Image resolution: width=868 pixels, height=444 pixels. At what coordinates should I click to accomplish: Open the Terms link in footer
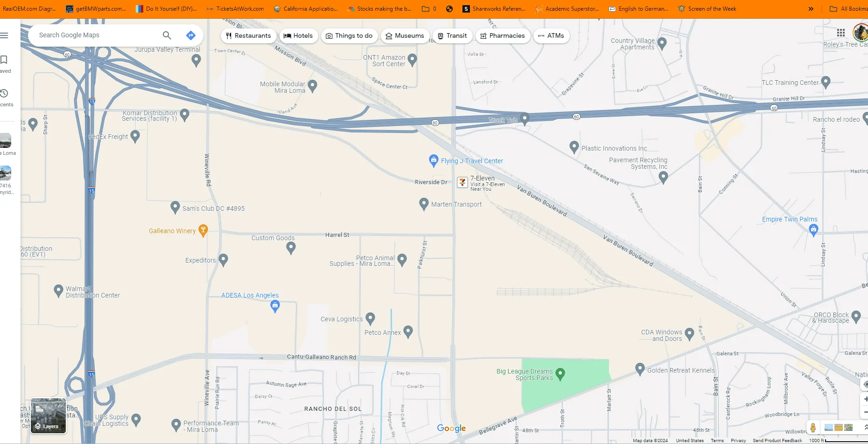click(717, 440)
